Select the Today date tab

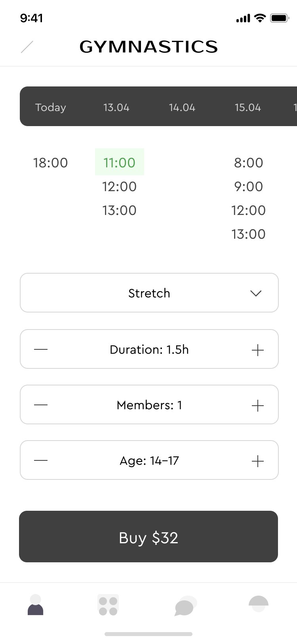tap(51, 107)
